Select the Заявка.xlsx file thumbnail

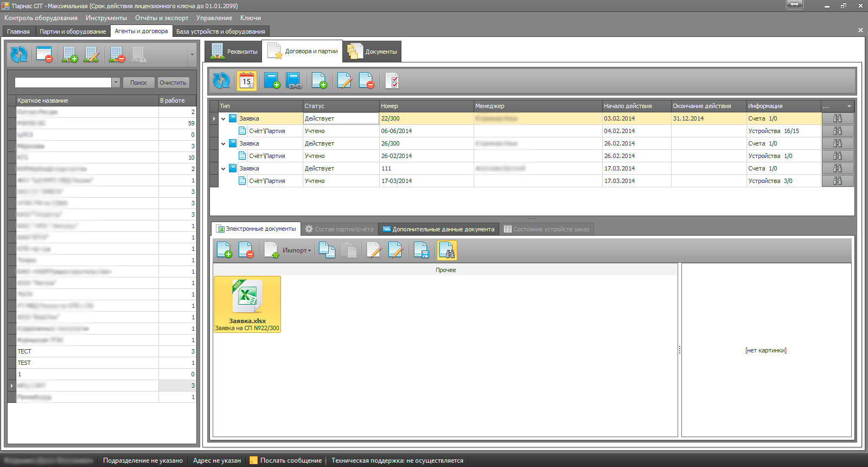247,304
